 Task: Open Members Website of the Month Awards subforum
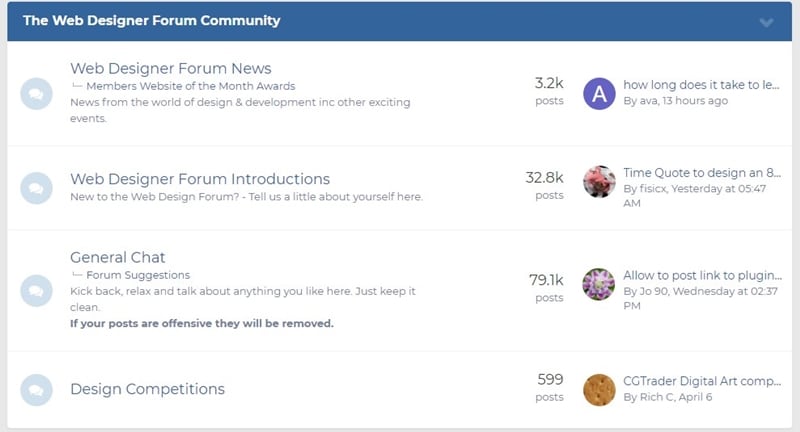pos(190,86)
